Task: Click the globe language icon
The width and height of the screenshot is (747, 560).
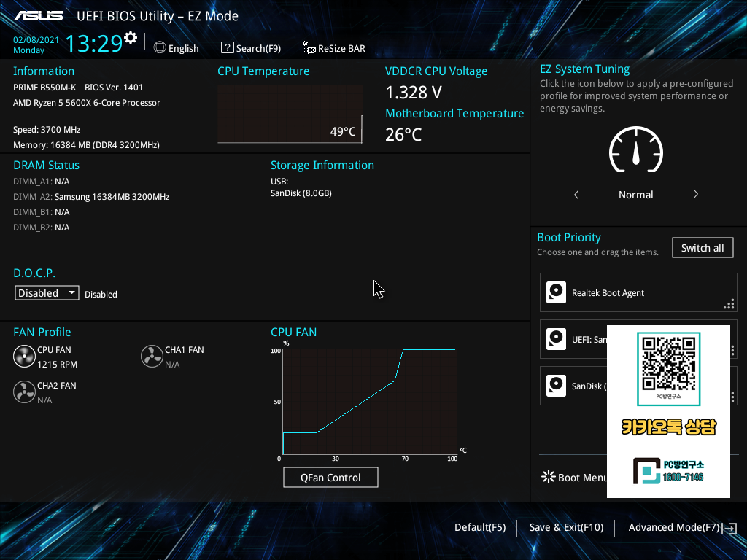Action: 160,47
